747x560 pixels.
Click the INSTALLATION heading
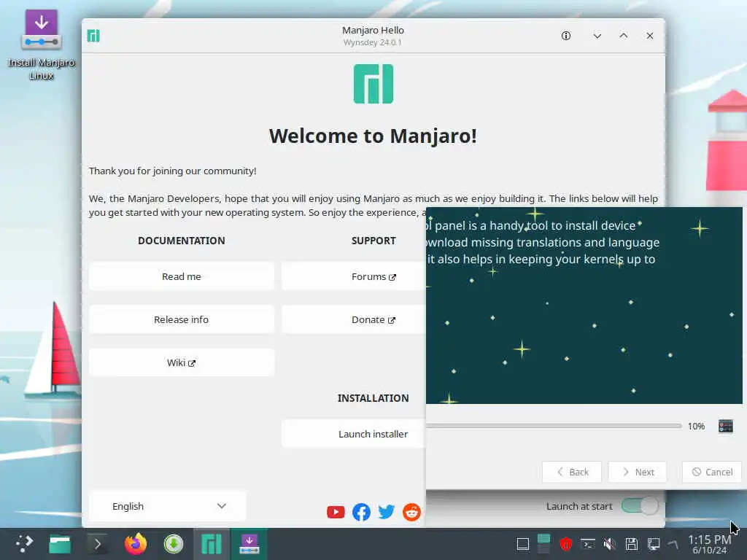pyautogui.click(x=373, y=398)
